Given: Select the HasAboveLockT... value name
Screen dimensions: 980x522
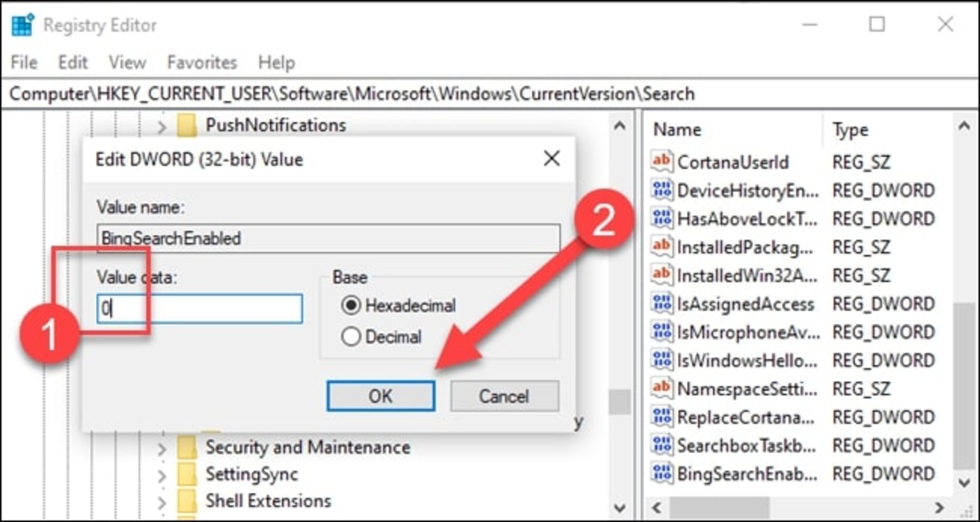Looking at the screenshot, I should pyautogui.click(x=747, y=219).
